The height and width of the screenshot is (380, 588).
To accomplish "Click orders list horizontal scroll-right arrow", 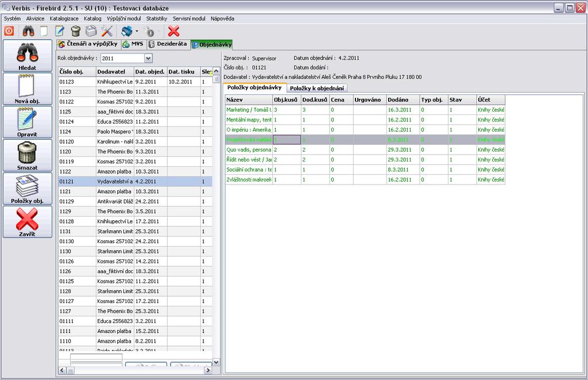I will point(208,371).
